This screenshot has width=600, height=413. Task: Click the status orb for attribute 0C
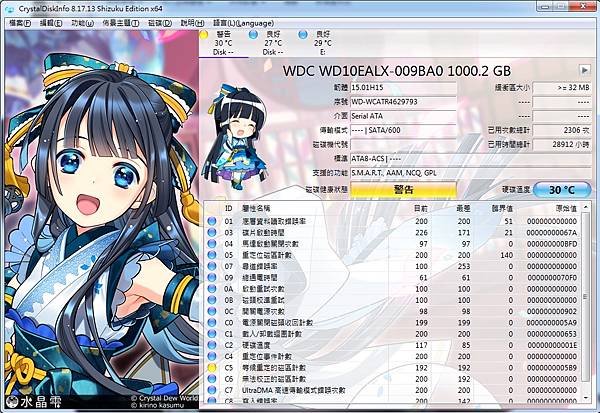[x=212, y=311]
